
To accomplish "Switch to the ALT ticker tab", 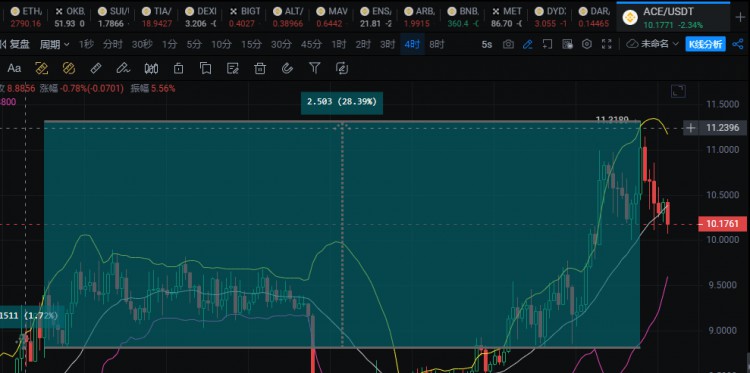I will [289, 17].
